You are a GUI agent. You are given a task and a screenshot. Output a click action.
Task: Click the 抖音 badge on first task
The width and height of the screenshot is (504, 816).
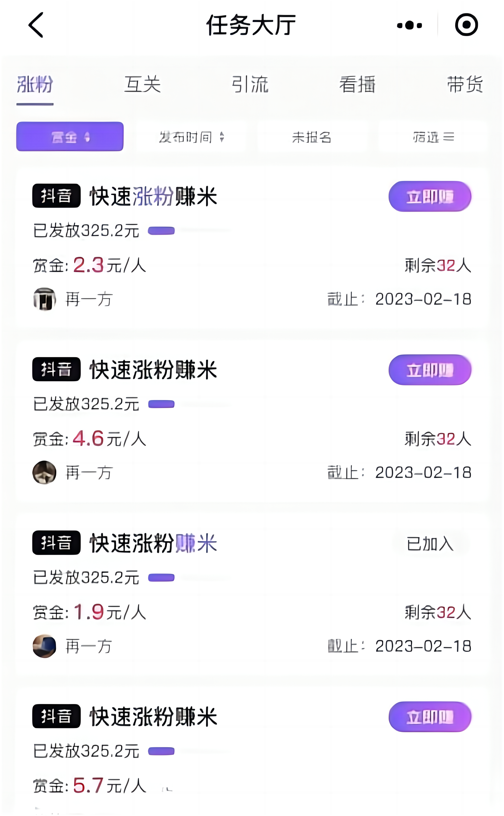tap(56, 196)
